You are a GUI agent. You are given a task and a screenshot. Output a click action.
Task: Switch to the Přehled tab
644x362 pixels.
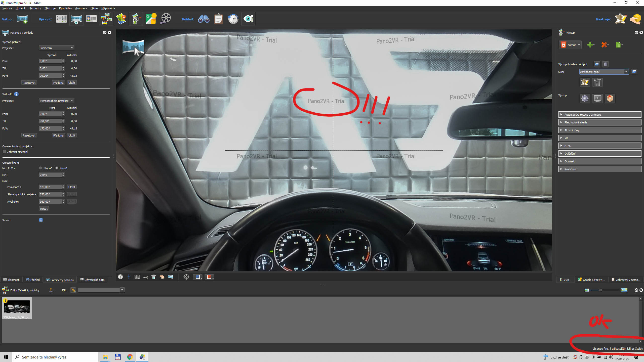pos(33,280)
